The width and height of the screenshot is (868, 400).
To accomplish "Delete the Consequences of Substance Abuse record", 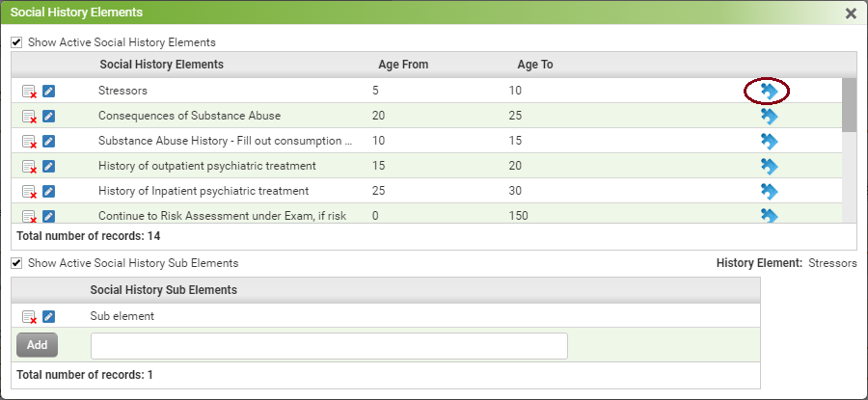I will (x=29, y=117).
